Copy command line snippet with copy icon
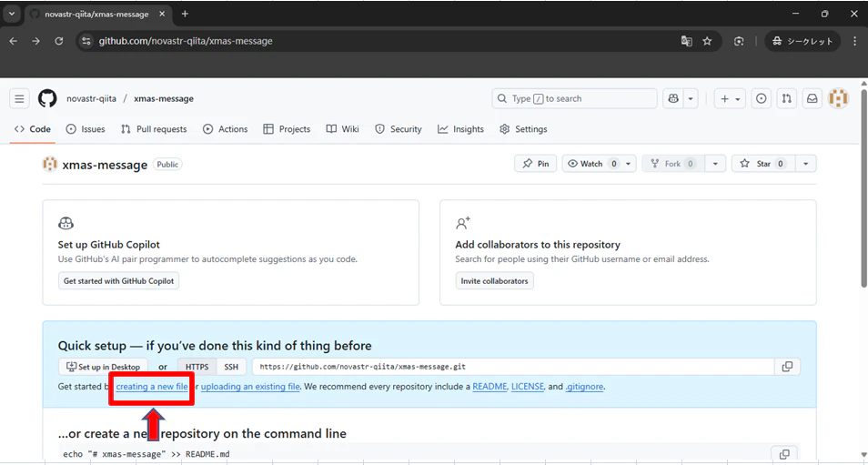 pyautogui.click(x=784, y=454)
